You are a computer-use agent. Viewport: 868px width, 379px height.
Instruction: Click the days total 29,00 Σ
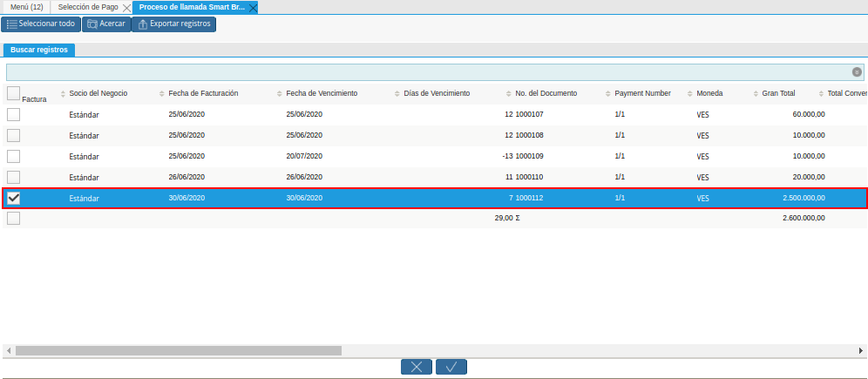(507, 218)
